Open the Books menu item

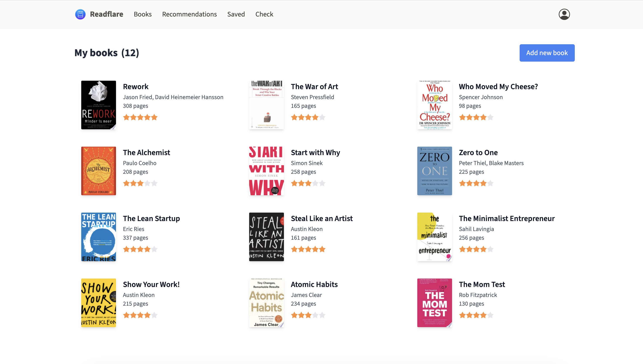(x=143, y=14)
